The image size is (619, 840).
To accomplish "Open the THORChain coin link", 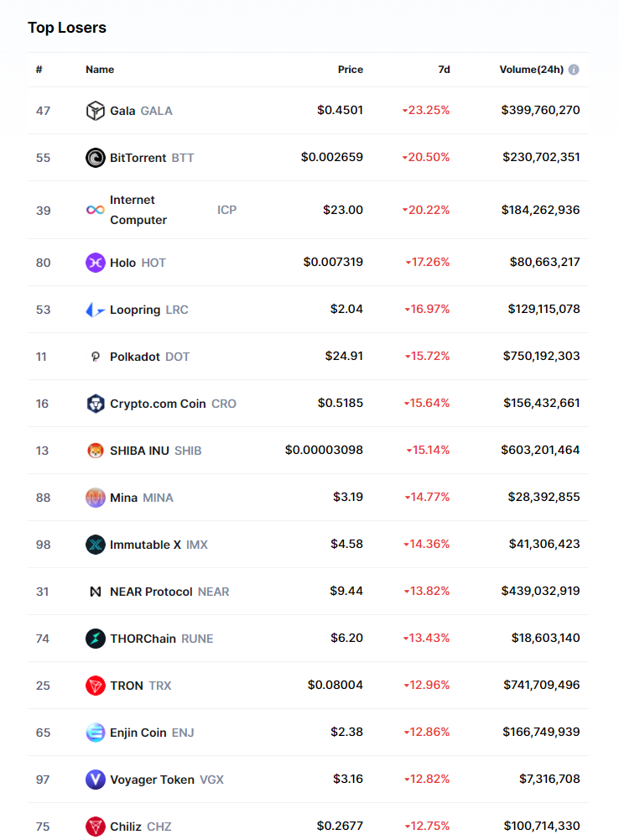I will pos(143,639).
